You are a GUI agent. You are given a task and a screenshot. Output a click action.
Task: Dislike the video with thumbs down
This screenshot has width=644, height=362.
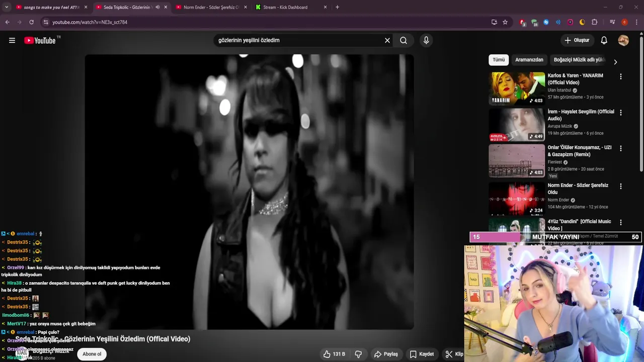click(358, 354)
